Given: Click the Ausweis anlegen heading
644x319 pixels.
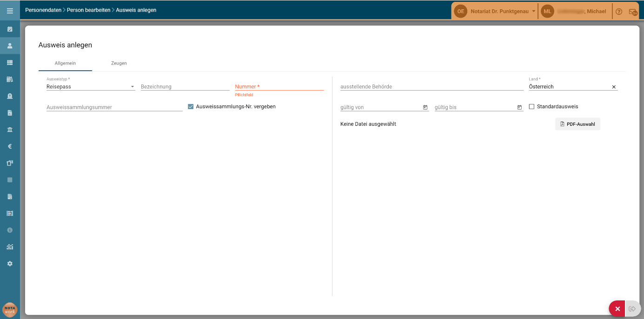Looking at the screenshot, I should tap(65, 45).
